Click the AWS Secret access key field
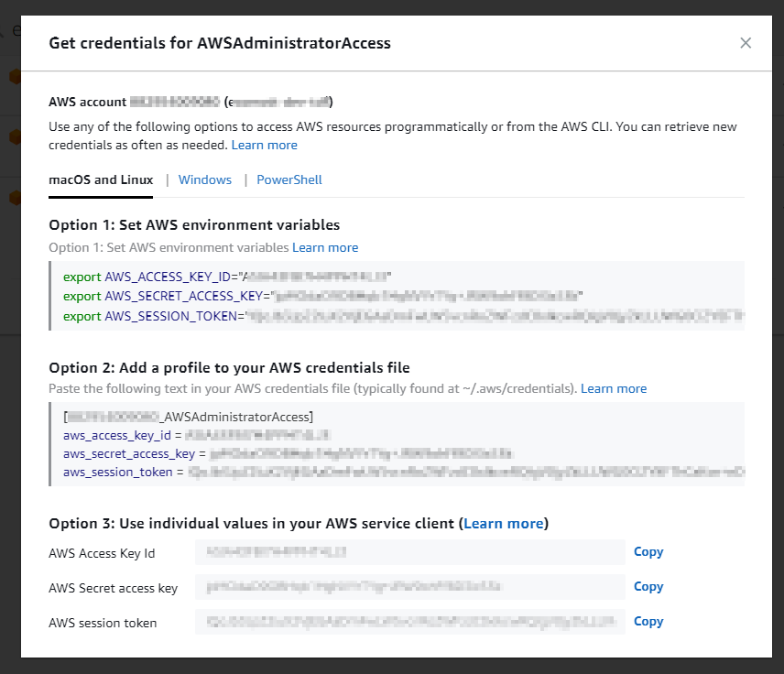The image size is (784, 674). 410,587
